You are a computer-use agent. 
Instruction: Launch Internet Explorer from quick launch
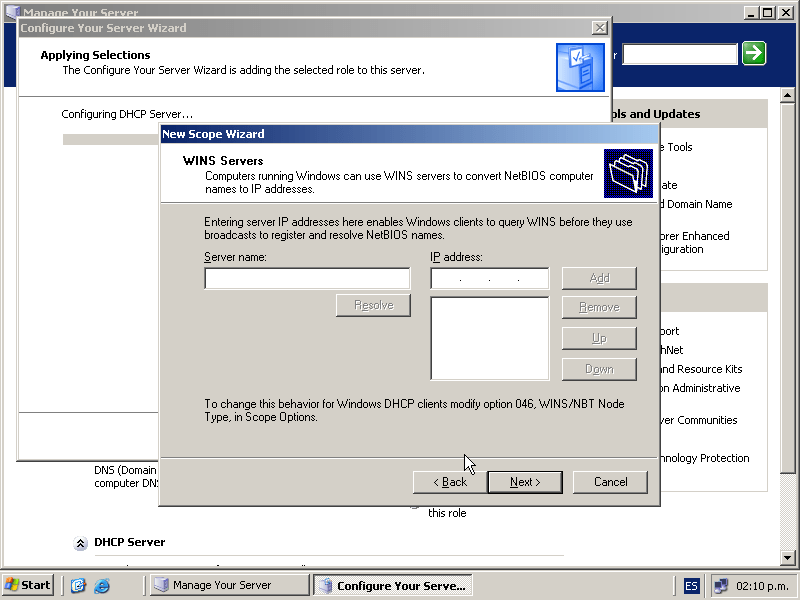click(102, 585)
